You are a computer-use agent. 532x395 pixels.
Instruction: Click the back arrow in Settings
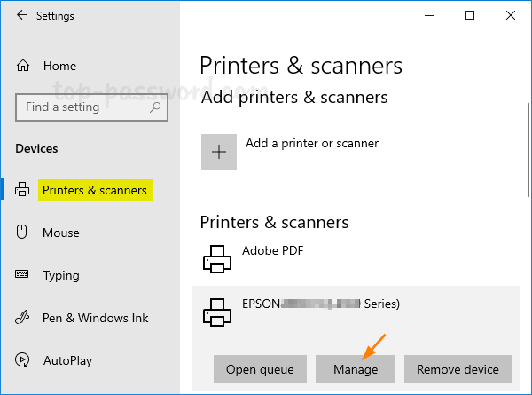(21, 16)
